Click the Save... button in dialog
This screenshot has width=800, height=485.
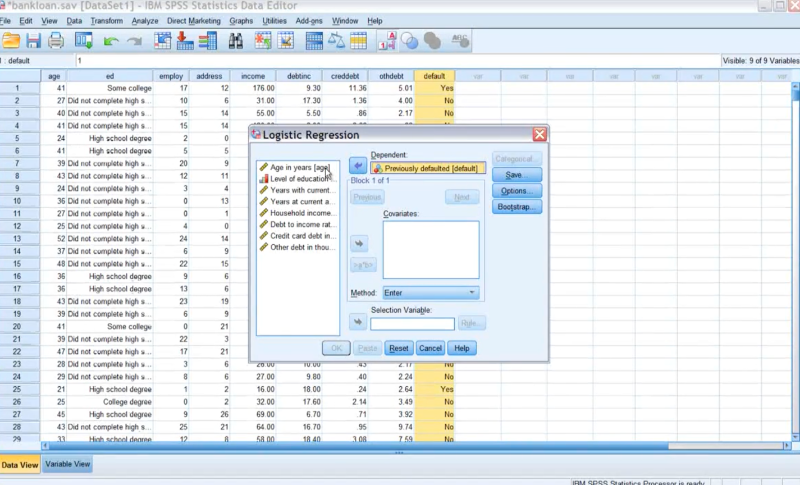tap(517, 175)
